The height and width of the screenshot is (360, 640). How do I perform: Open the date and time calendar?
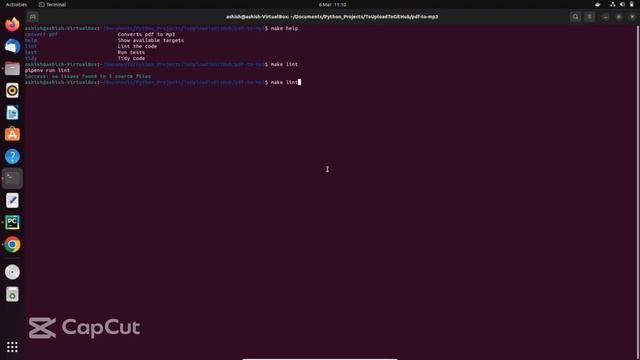tap(332, 4)
